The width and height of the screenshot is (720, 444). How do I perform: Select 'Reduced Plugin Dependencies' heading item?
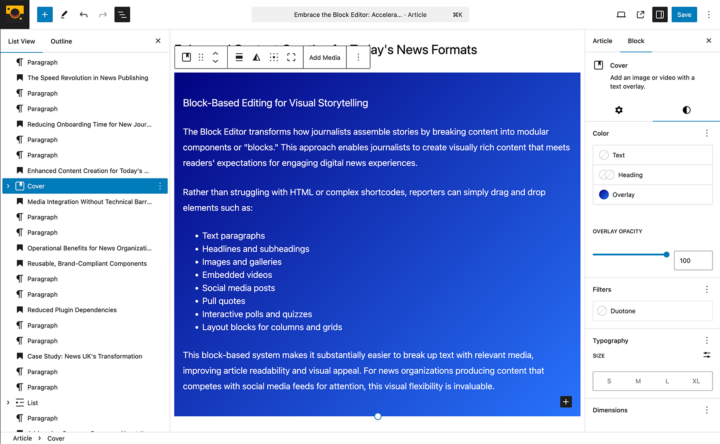[72, 310]
